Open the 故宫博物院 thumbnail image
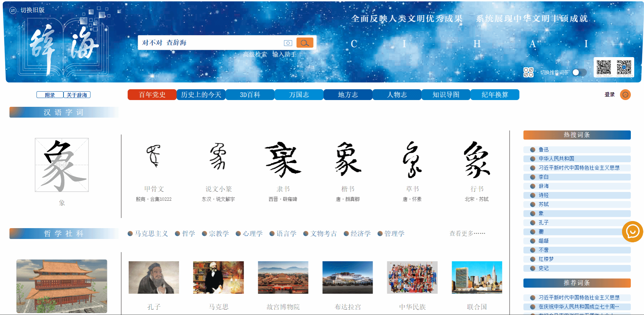 [283, 277]
